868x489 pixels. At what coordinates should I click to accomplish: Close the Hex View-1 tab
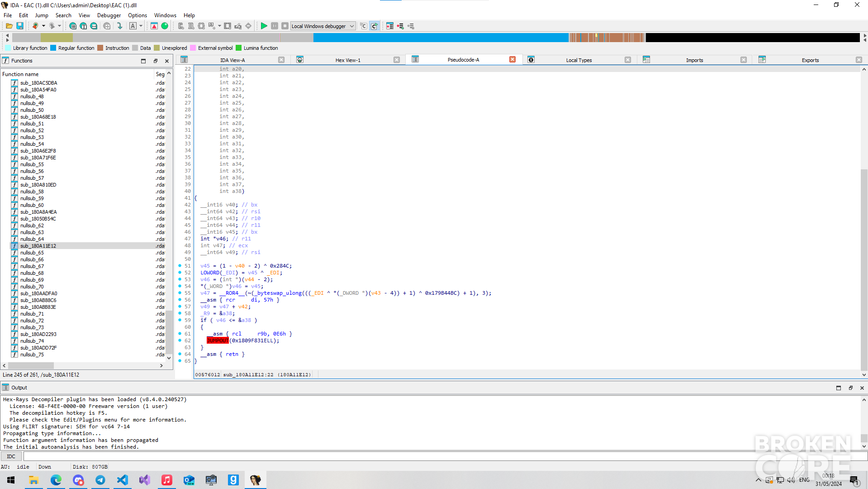[x=397, y=60]
